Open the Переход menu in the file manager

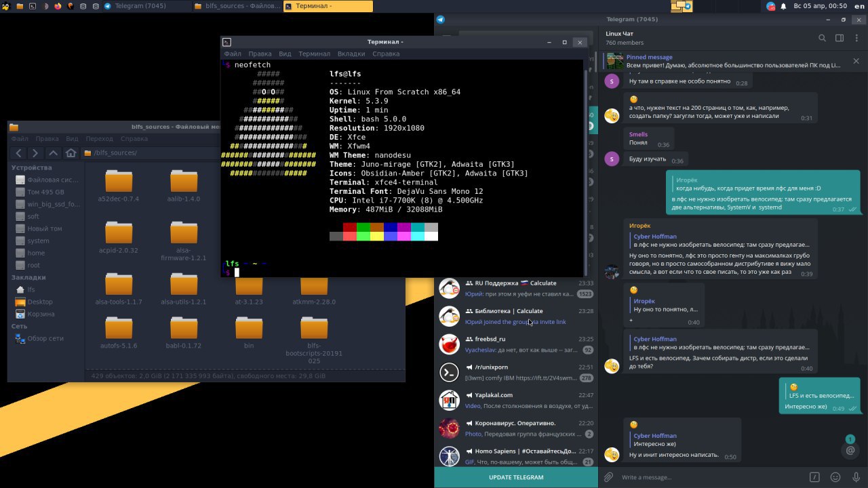(x=100, y=139)
